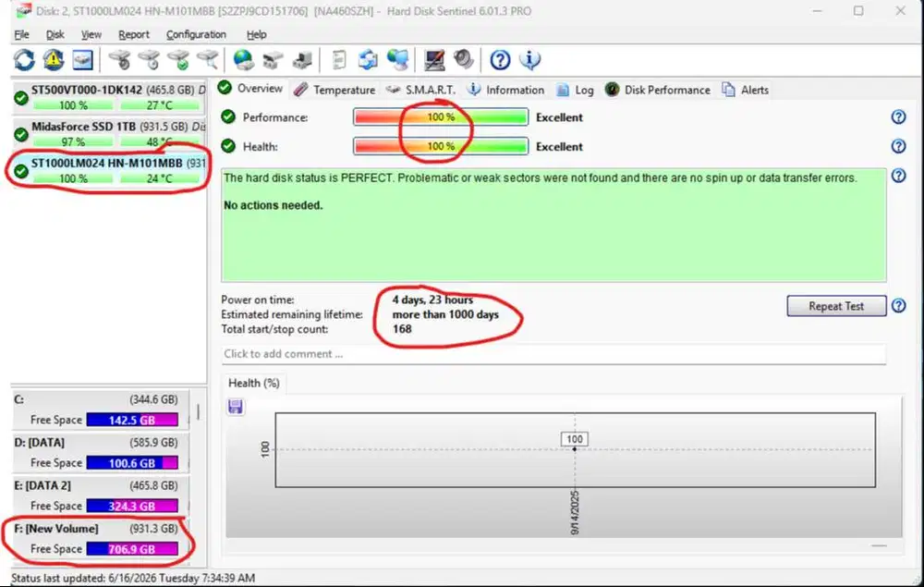Open the Report menu
Image resolution: width=924 pixels, height=587 pixels.
134,35
